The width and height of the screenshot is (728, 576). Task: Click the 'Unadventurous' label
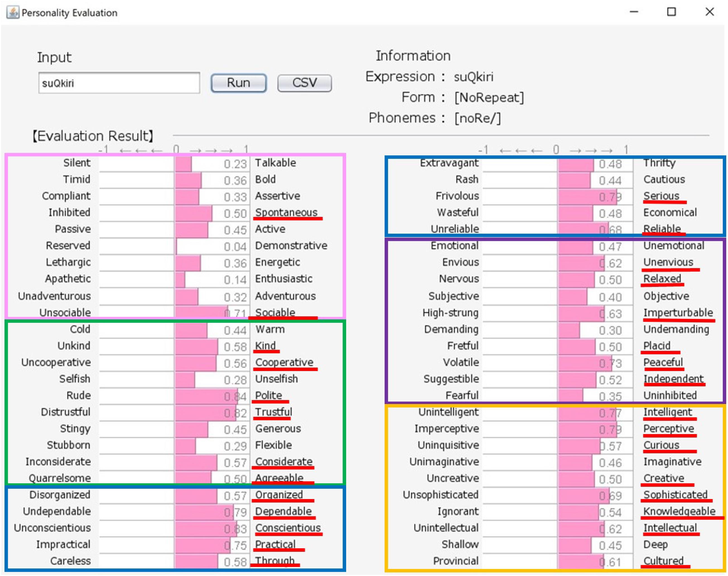(54, 296)
